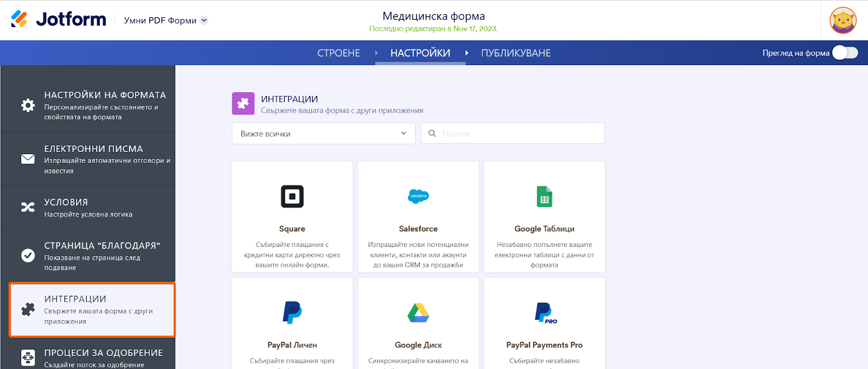868x369 pixels.
Task: Click the PayPal Личен title
Action: point(292,345)
